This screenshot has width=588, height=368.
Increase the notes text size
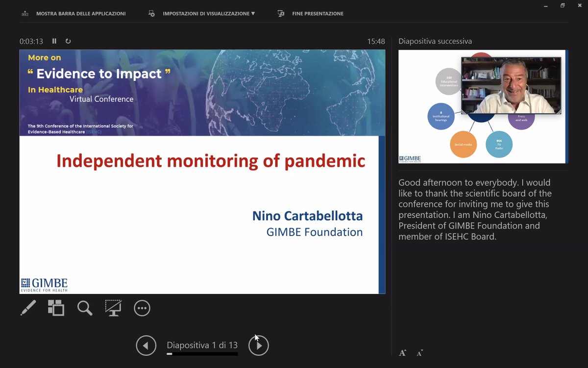[x=403, y=353]
